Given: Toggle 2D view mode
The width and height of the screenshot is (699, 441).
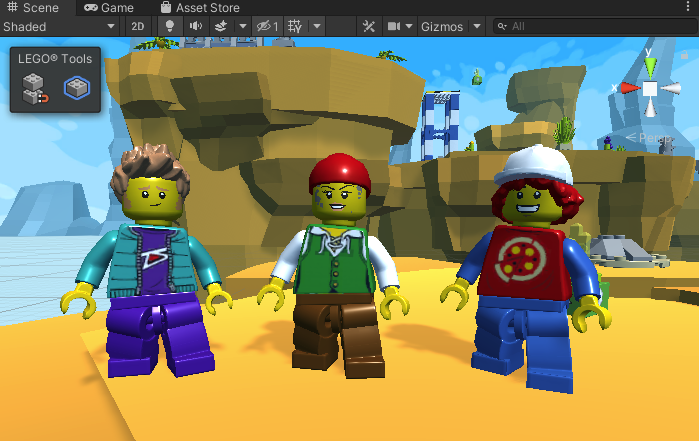Looking at the screenshot, I should 139,26.
